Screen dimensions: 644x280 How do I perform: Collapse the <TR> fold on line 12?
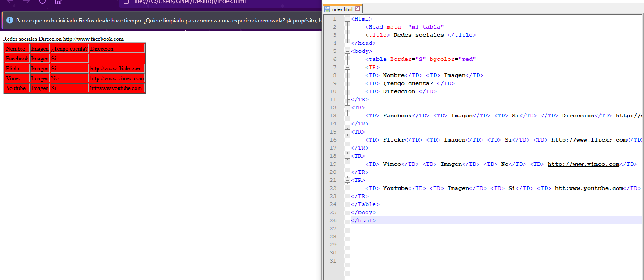point(347,108)
